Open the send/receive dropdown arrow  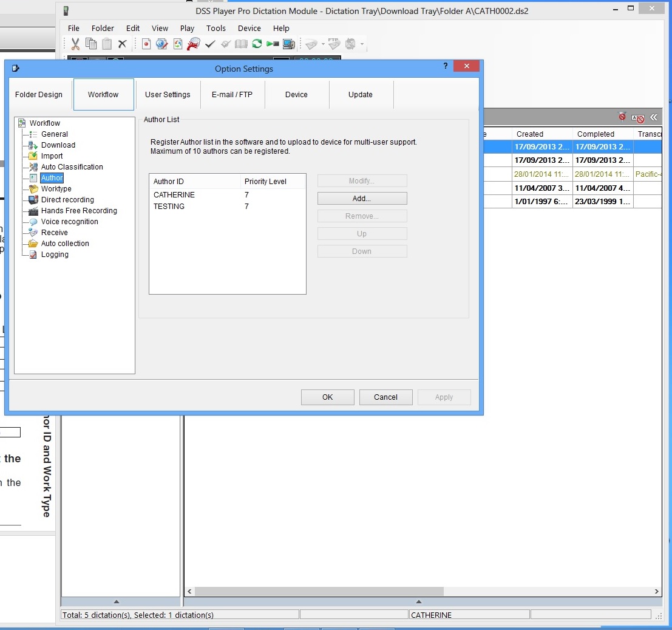click(362, 44)
